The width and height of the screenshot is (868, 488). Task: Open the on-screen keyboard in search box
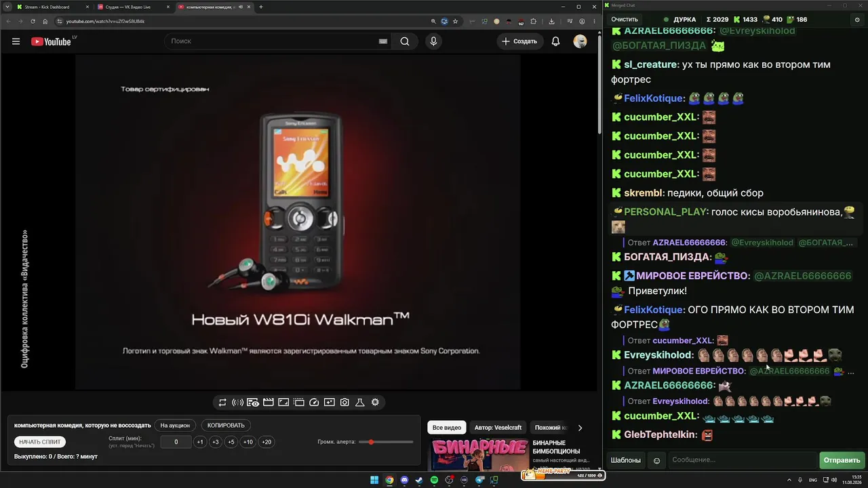tap(383, 41)
